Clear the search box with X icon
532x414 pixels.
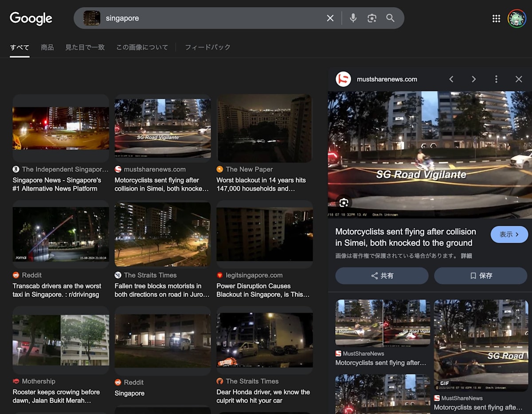(330, 18)
